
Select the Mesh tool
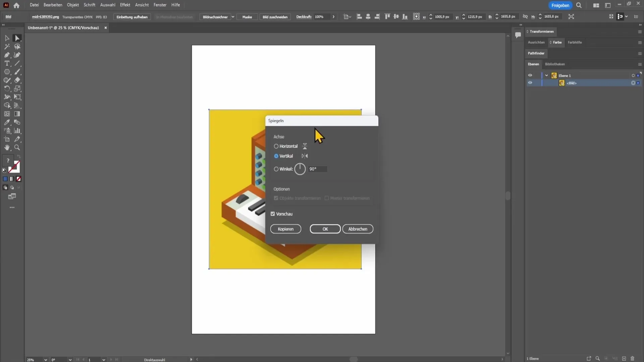coord(7,114)
